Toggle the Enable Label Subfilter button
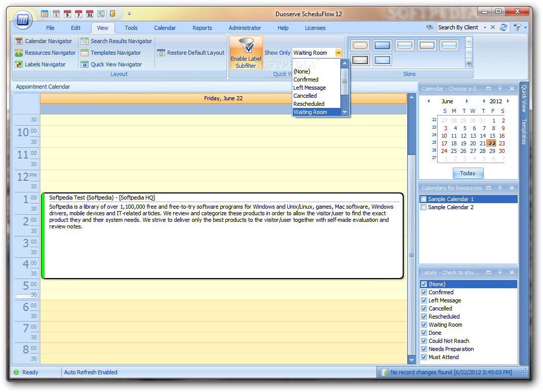 (x=246, y=53)
